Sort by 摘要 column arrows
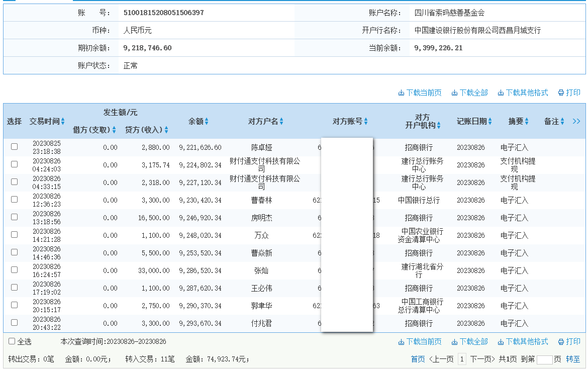Screen dimensions: 588x369 coord(527,122)
